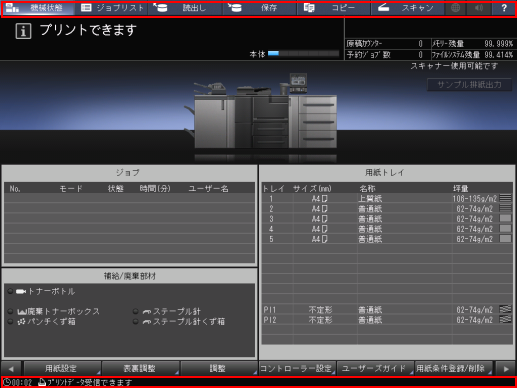Open 用紙条件登録/削除
This screenshot has width=517, height=388.
tap(453, 368)
